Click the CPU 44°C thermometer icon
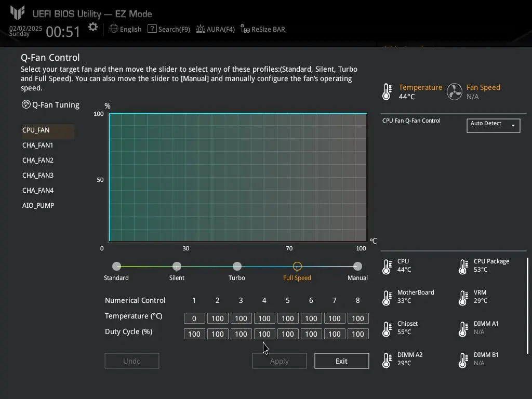Image resolution: width=532 pixels, height=399 pixels. pyautogui.click(x=387, y=267)
